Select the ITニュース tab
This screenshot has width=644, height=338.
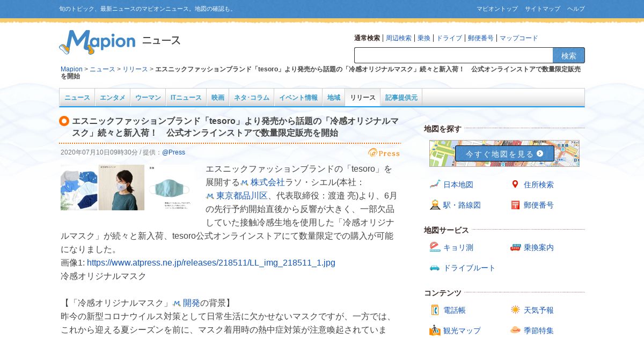[186, 98]
